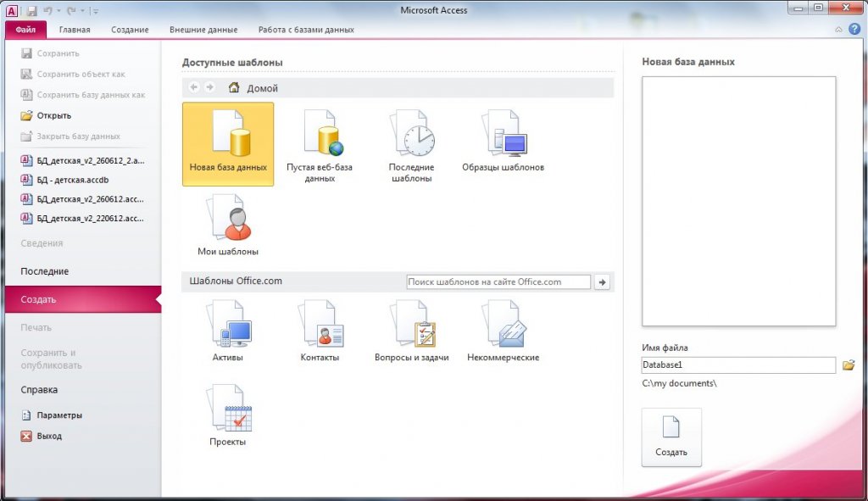Click Закрыть базу данных

tap(70, 136)
